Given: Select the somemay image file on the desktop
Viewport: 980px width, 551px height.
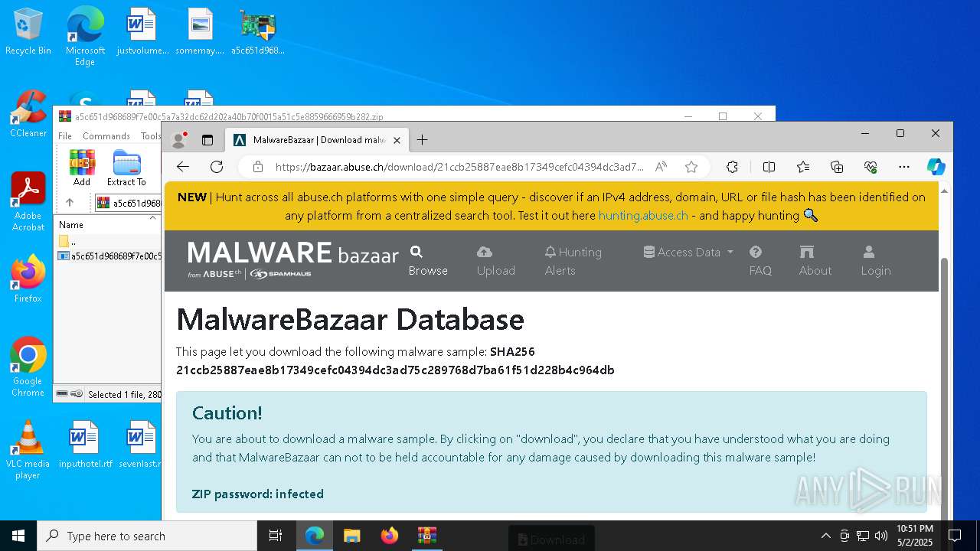Looking at the screenshot, I should [x=200, y=32].
